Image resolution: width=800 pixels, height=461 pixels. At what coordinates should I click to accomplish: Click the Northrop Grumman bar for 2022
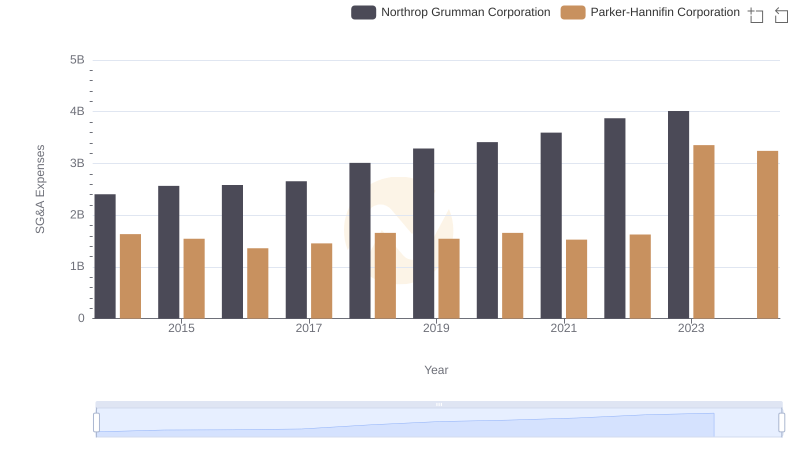[615, 219]
